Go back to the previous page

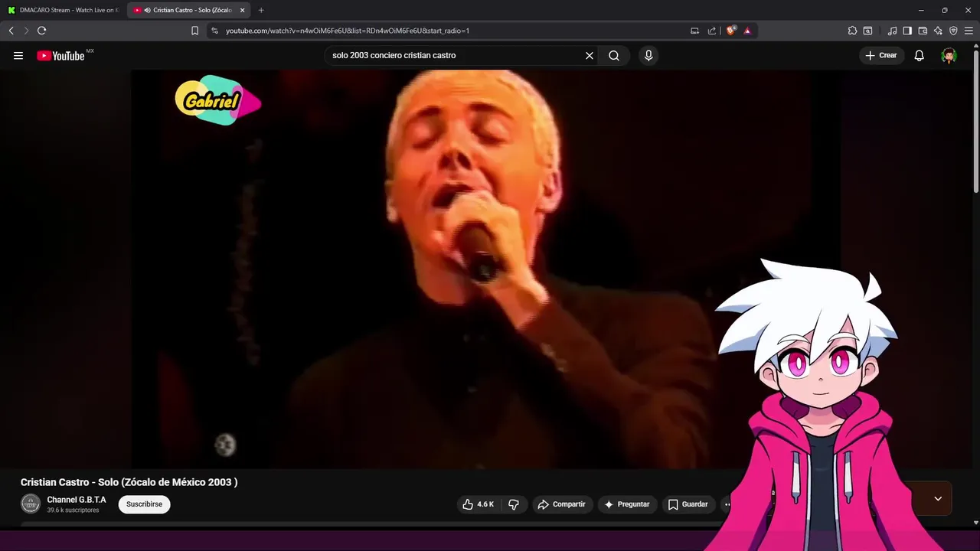click(11, 31)
